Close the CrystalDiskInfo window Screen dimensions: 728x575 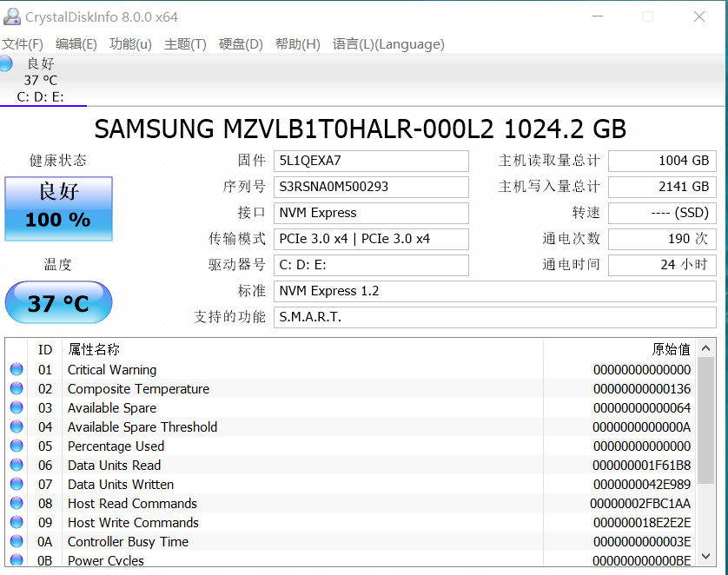tap(698, 17)
